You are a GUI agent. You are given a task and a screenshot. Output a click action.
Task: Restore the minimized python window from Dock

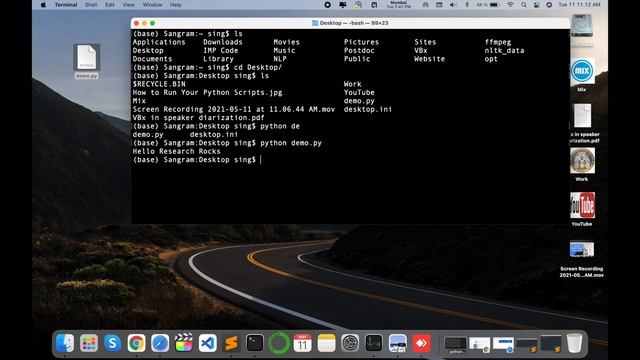point(456,344)
